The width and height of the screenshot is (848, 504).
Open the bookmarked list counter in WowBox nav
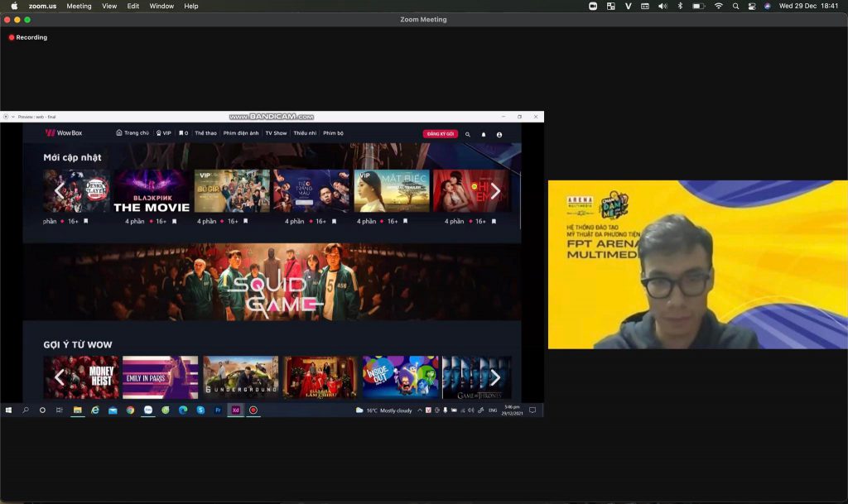click(183, 133)
